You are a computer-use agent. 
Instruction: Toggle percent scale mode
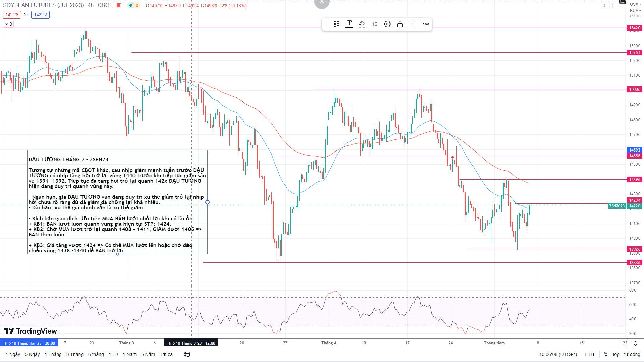[606, 354]
